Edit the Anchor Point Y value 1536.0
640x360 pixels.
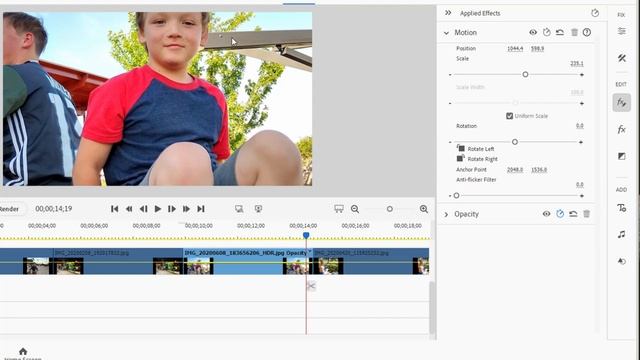(539, 170)
